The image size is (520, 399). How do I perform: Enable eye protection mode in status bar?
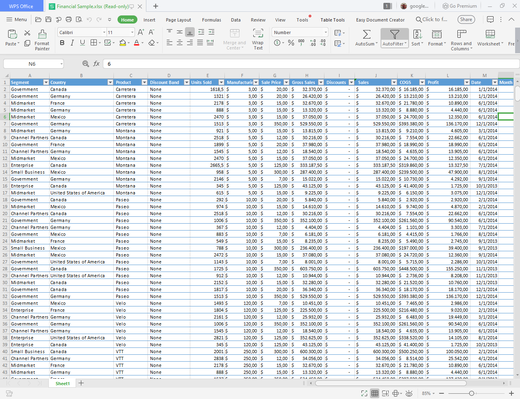(x=409, y=393)
